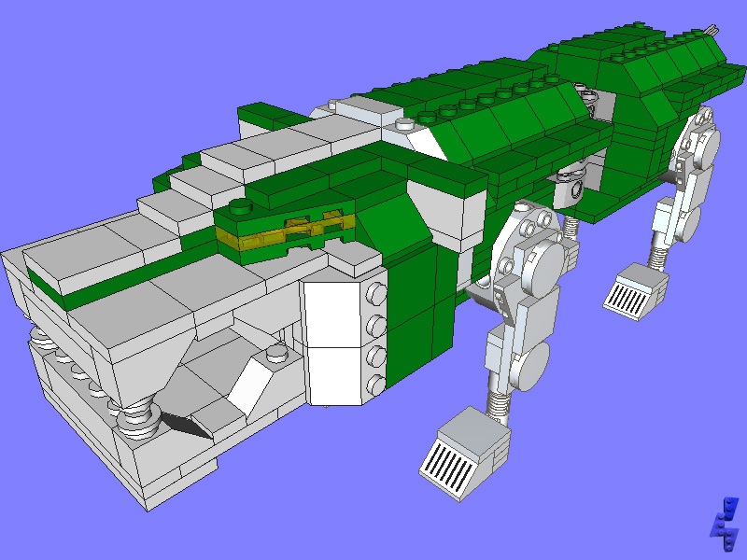Select the black wedge piece near the front spring
Screen dimensions: 747x560
(186, 425)
